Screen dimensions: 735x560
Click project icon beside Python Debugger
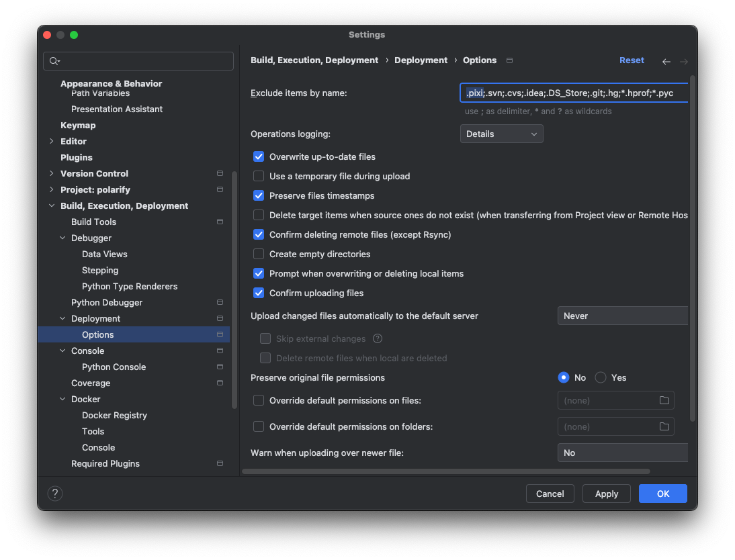tap(220, 302)
